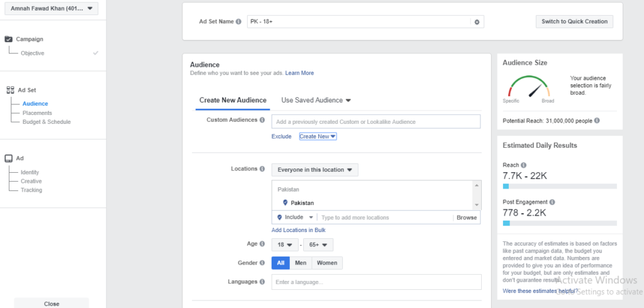Click the Campaign folder icon
This screenshot has width=644, height=308.
pos(9,39)
